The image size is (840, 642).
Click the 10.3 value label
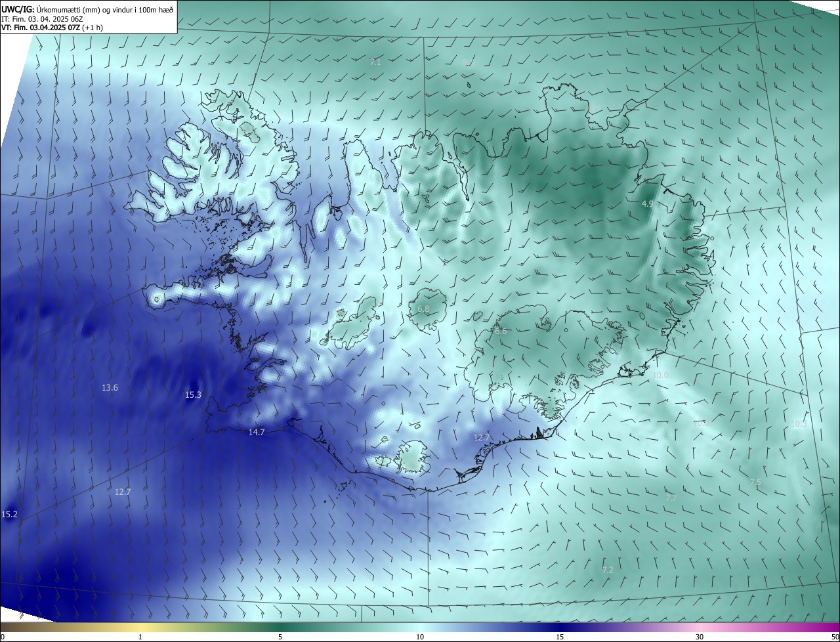(799, 424)
